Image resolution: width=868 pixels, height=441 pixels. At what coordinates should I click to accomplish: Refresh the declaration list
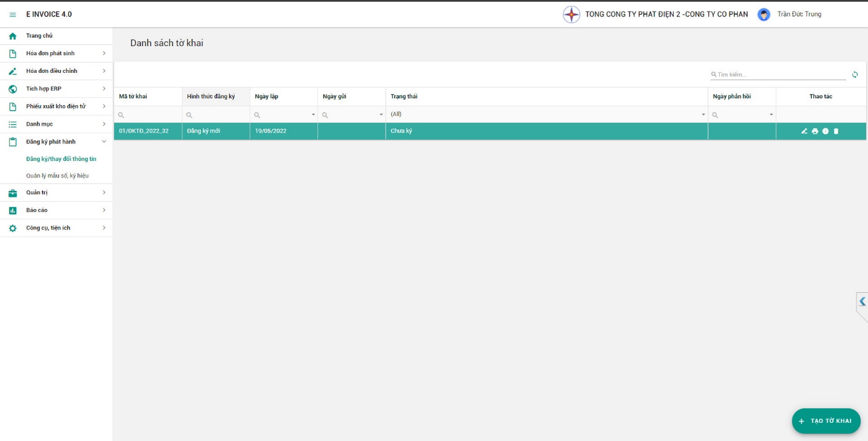855,75
